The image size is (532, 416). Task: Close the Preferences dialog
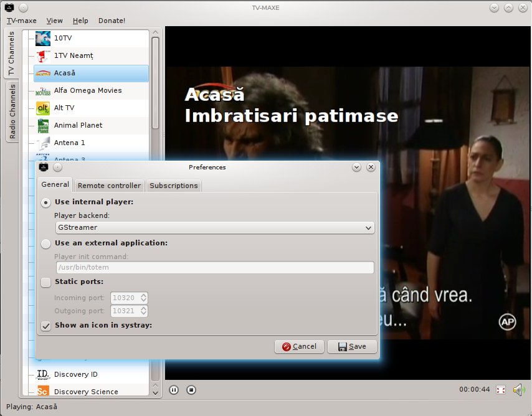tap(371, 168)
